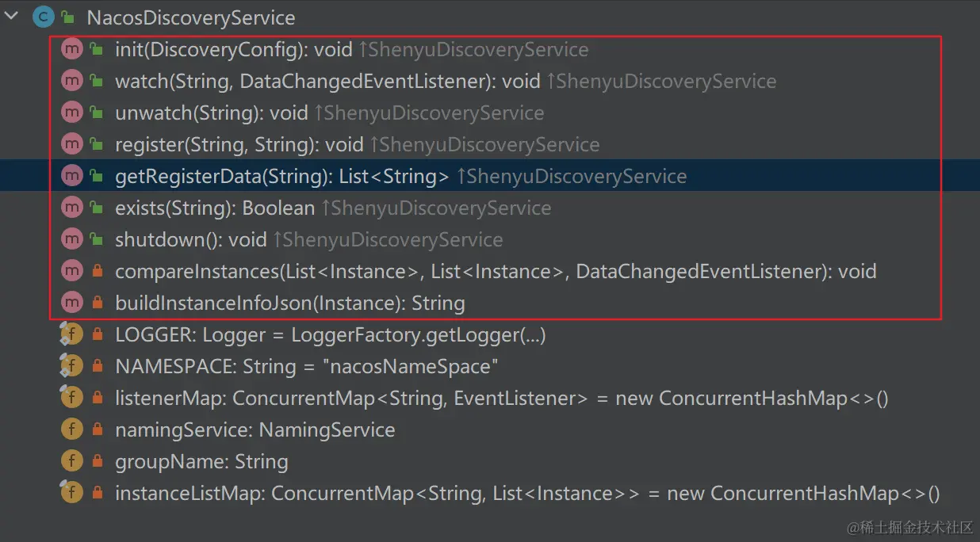Open the ShenyuDiscoveryService link next to init
980x542 pixels.
click(x=473, y=49)
